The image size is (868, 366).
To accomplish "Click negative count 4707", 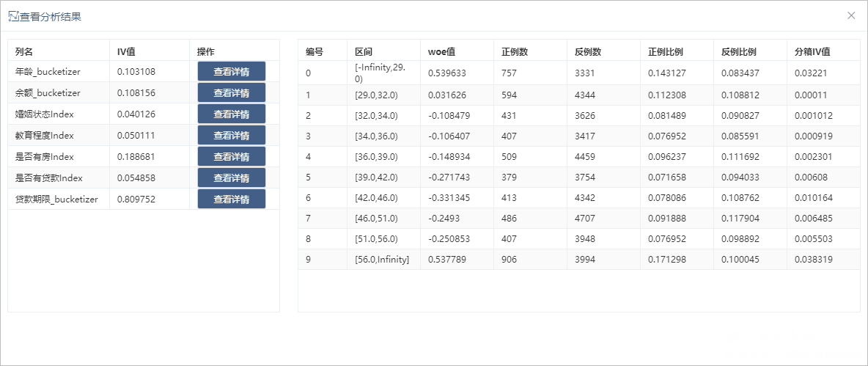I will point(585,218).
